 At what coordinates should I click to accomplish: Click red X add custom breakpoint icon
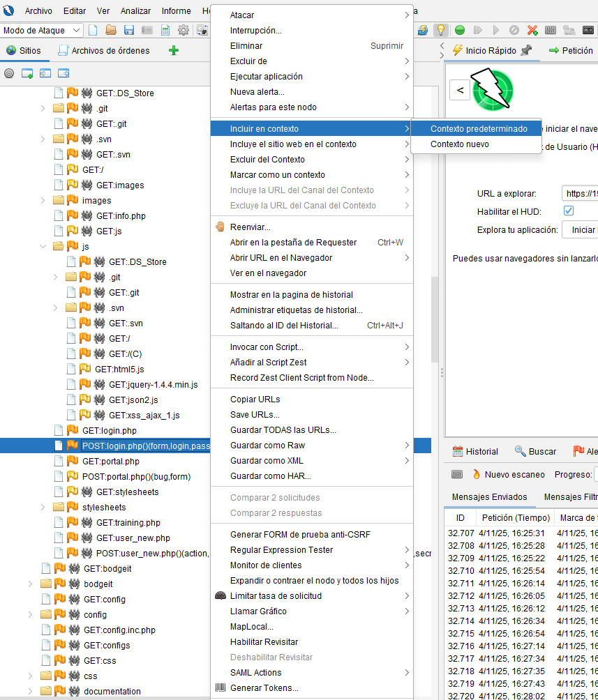tap(532, 30)
